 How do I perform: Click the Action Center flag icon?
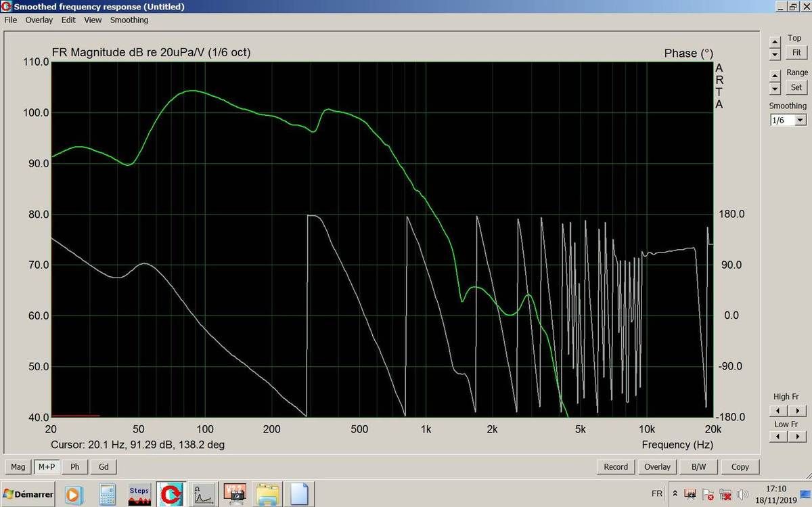coord(708,494)
